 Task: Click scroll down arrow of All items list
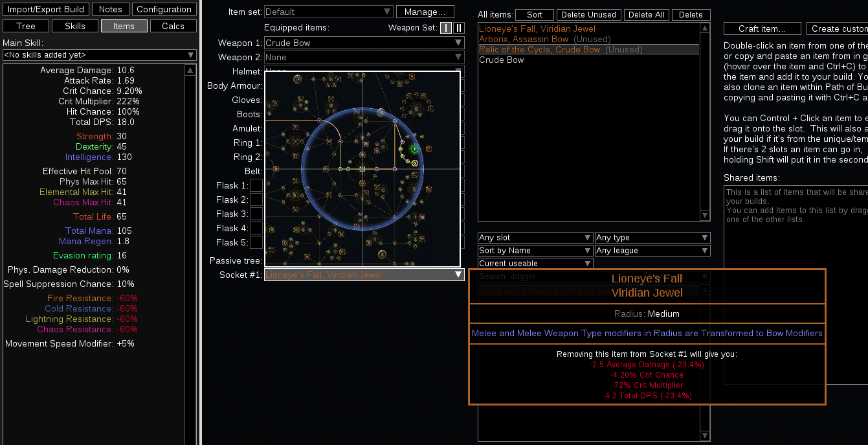[x=705, y=216]
